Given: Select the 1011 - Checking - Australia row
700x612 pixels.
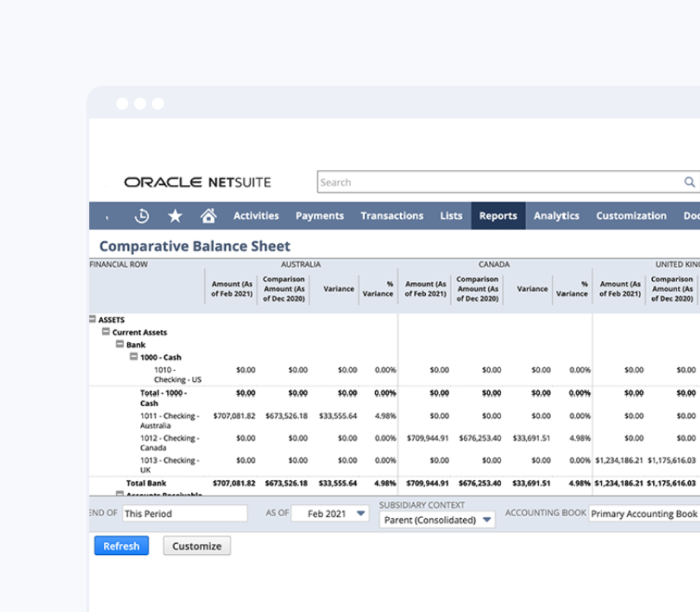Looking at the screenshot, I should (x=394, y=420).
